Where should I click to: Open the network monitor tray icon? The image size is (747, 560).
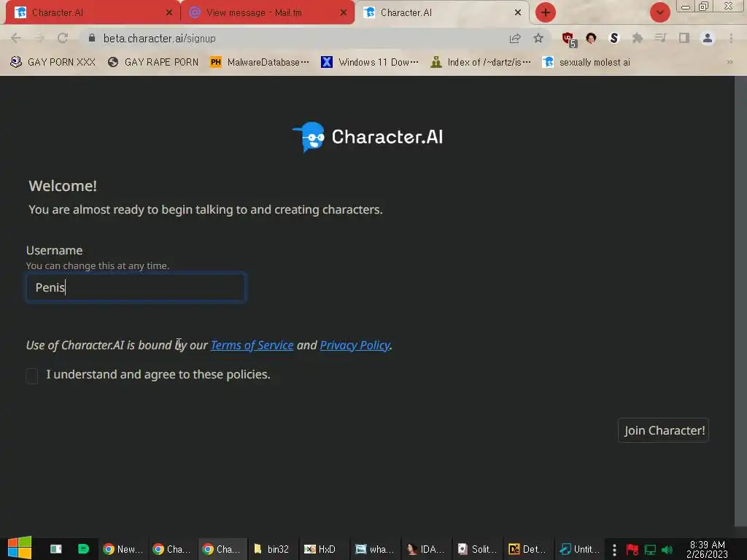pos(650,550)
